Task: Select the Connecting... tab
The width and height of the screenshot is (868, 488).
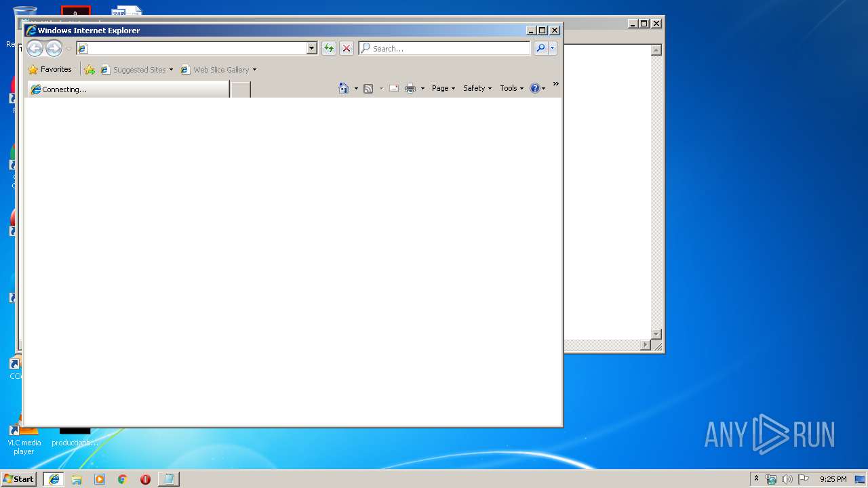Action: point(128,89)
